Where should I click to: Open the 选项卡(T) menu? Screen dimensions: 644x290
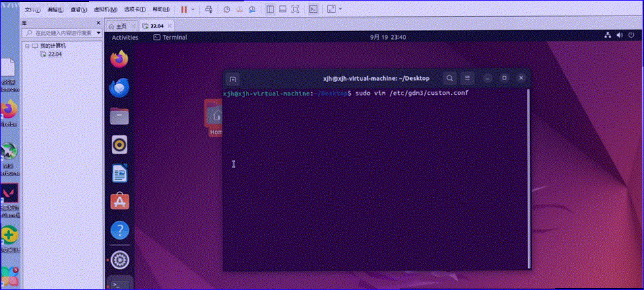tap(135, 9)
